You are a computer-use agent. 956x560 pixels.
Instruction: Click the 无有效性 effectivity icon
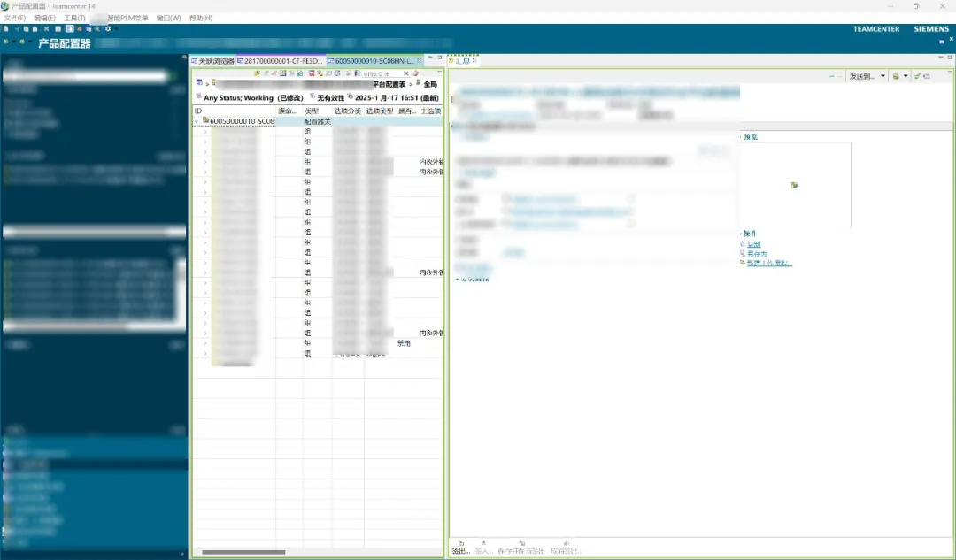pyautogui.click(x=312, y=97)
